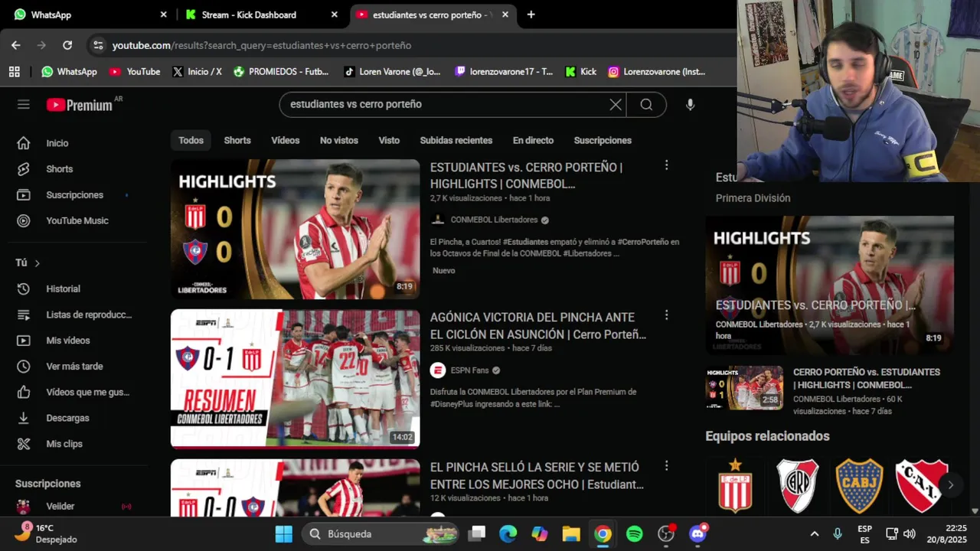Click the browser back arrow
This screenshot has width=980, height=551.
[x=16, y=45]
